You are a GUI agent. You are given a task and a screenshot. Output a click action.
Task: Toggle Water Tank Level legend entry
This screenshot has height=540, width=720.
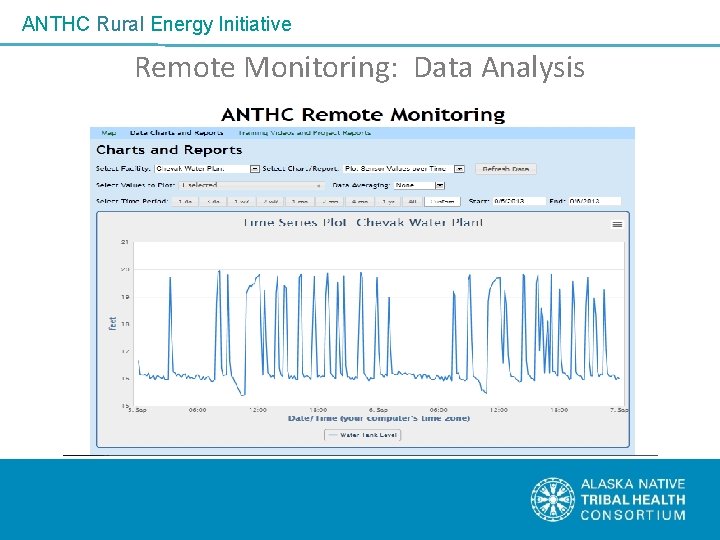pyautogui.click(x=363, y=435)
